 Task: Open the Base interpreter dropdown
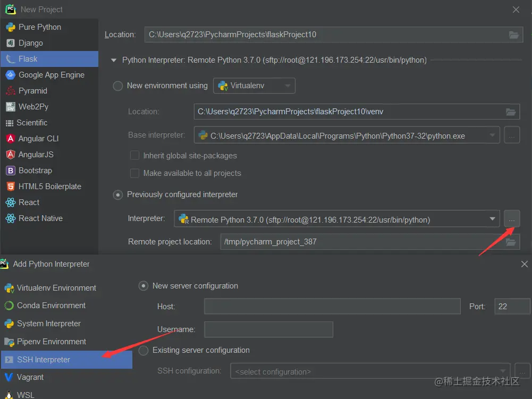(x=347, y=135)
